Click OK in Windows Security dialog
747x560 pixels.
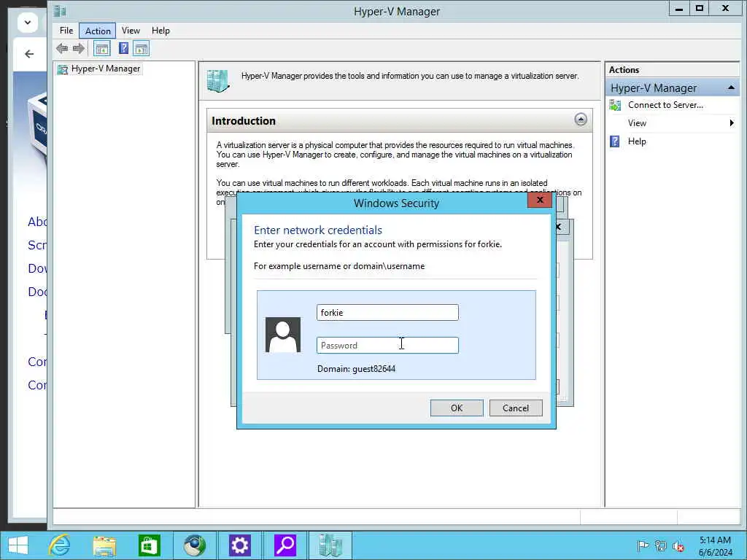point(457,408)
